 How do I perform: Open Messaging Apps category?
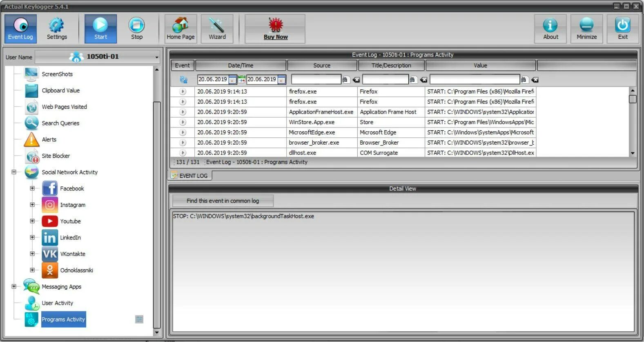pyautogui.click(x=61, y=286)
